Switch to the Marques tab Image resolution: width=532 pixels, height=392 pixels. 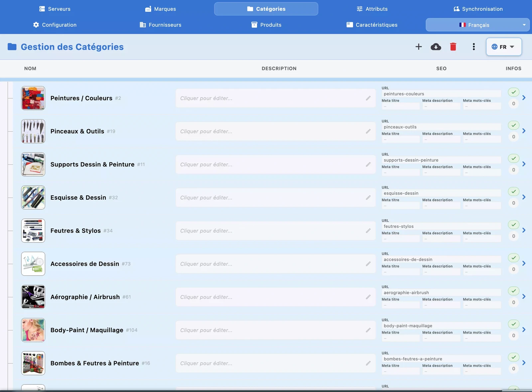click(x=161, y=9)
